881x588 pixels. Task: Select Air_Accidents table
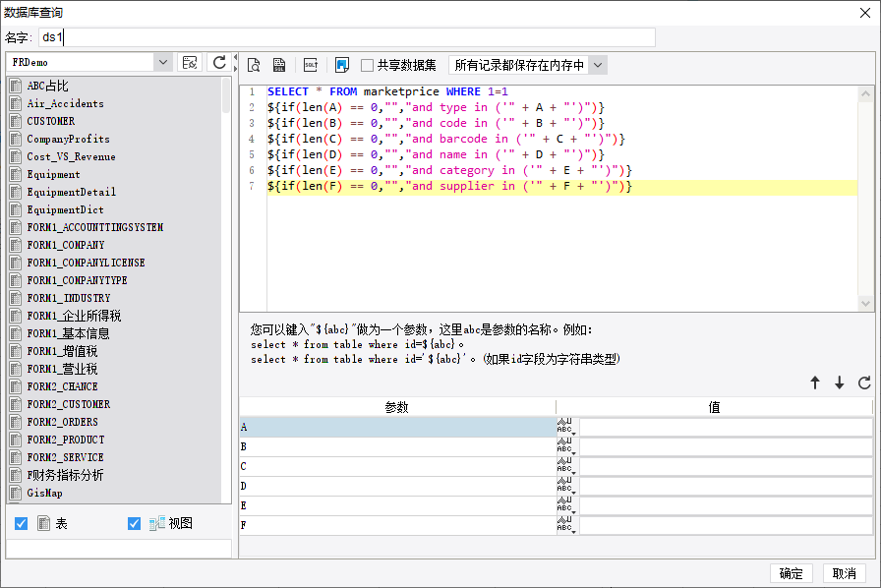point(65,103)
